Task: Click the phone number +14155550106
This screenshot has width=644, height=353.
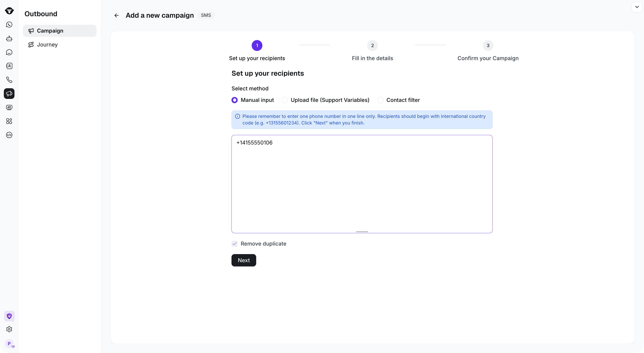Action: [254, 143]
